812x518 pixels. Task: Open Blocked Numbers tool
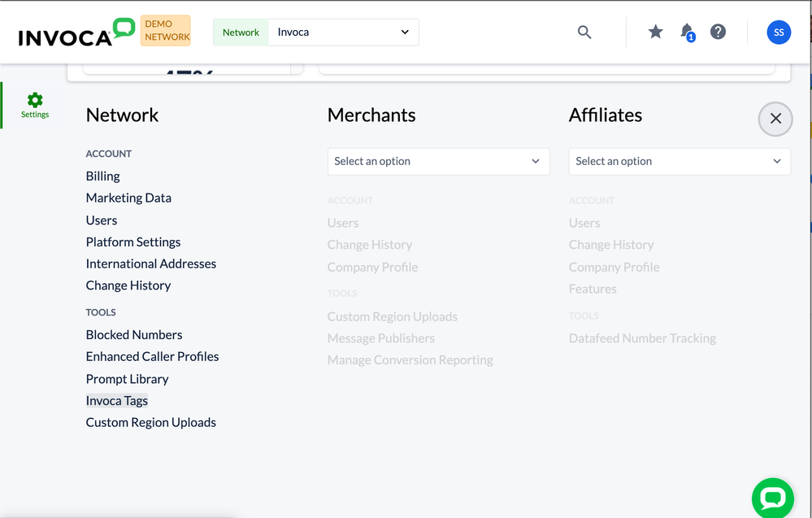point(134,335)
